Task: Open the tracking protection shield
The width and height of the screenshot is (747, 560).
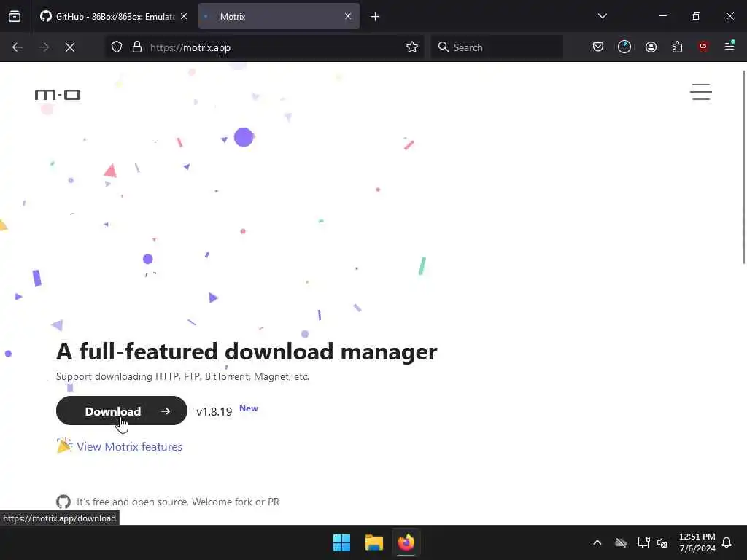Action: coord(117,47)
